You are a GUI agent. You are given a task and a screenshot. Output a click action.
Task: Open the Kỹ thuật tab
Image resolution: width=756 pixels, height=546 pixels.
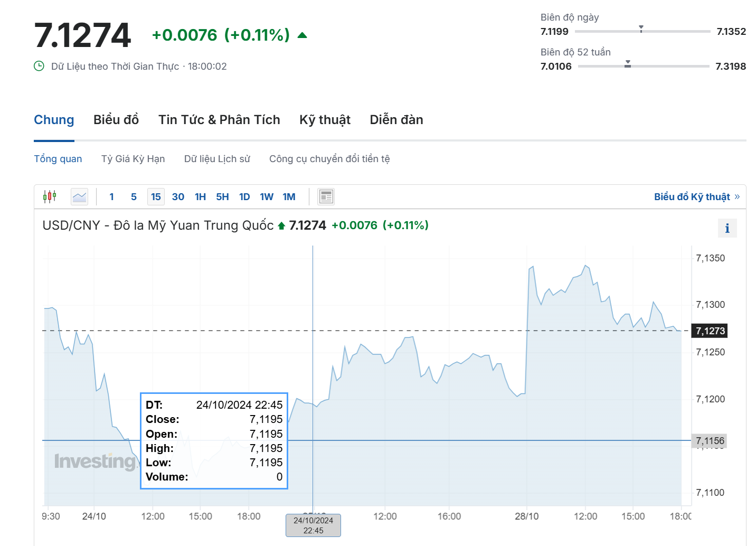pyautogui.click(x=325, y=120)
